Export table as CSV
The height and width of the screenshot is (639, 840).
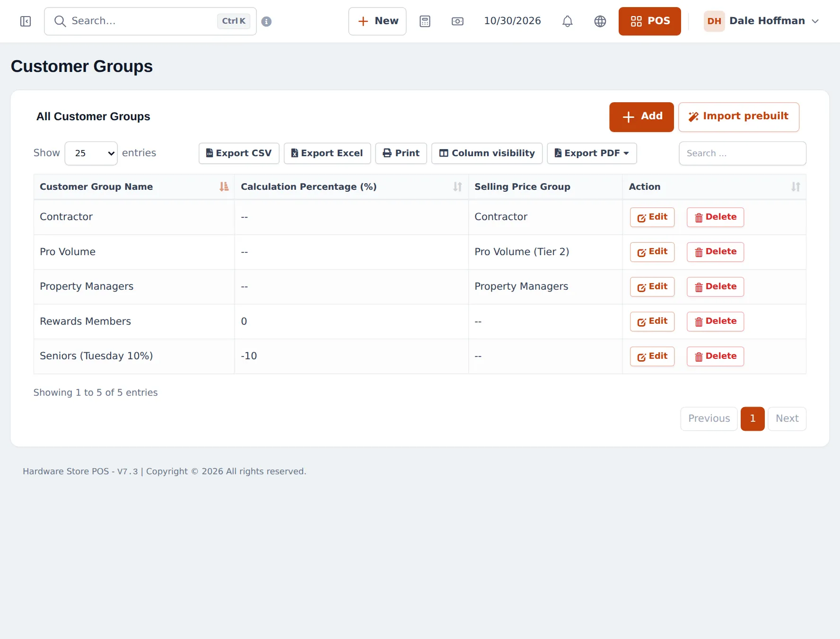click(x=239, y=153)
